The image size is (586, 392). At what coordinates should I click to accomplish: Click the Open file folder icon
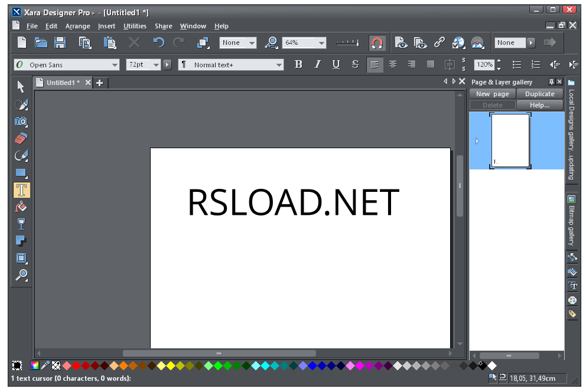tap(41, 42)
